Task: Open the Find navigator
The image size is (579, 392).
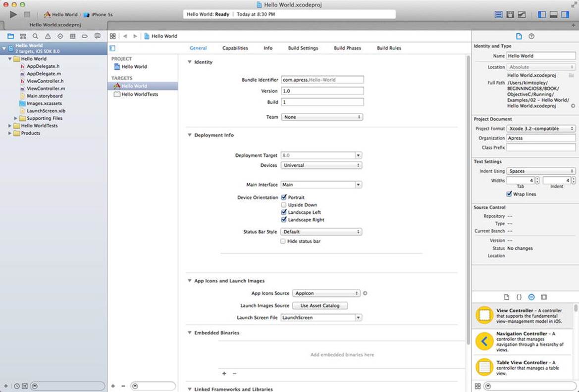Action: 36,36
